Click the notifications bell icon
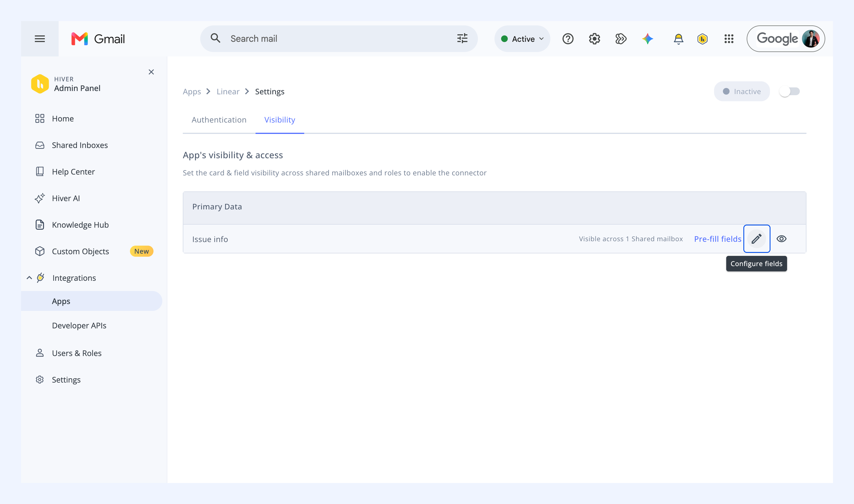 [x=678, y=39]
